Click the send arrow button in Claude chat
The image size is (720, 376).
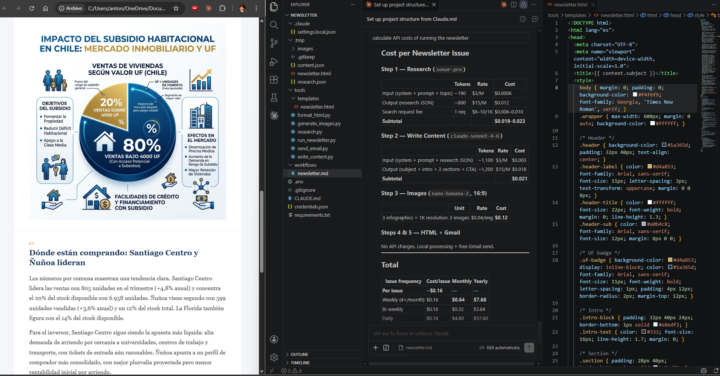(x=529, y=348)
